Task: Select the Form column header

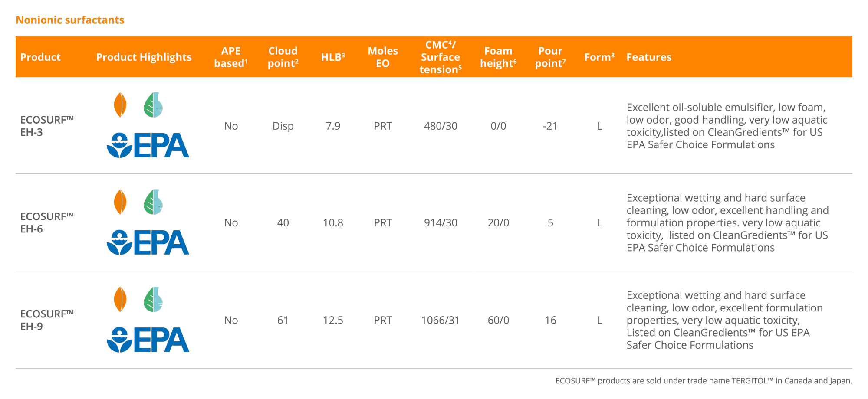Action: [x=599, y=57]
